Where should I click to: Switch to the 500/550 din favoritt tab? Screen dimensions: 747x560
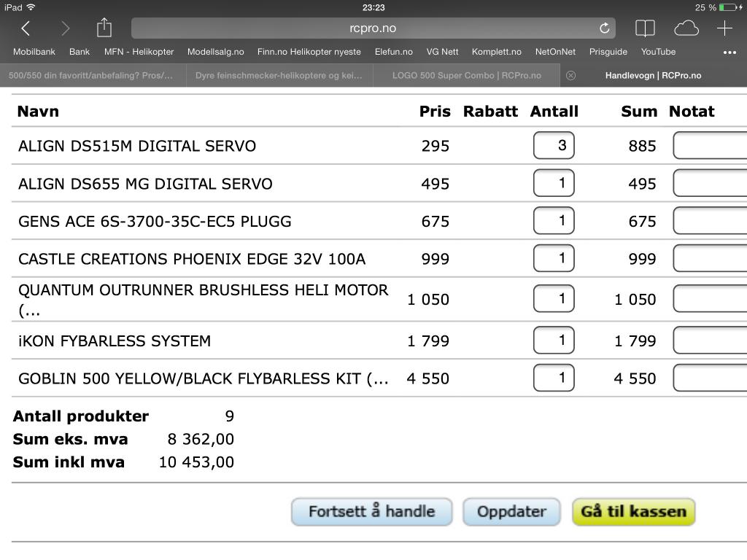coord(91,76)
